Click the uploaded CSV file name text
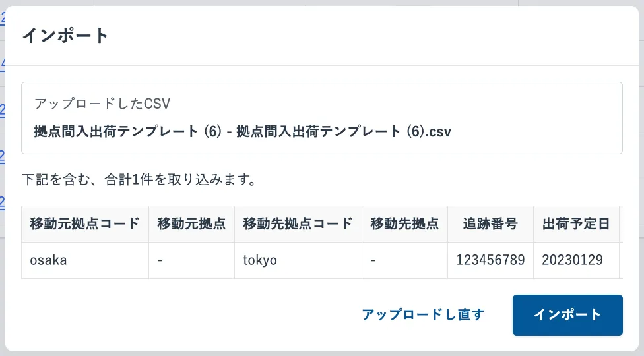 pyautogui.click(x=243, y=131)
